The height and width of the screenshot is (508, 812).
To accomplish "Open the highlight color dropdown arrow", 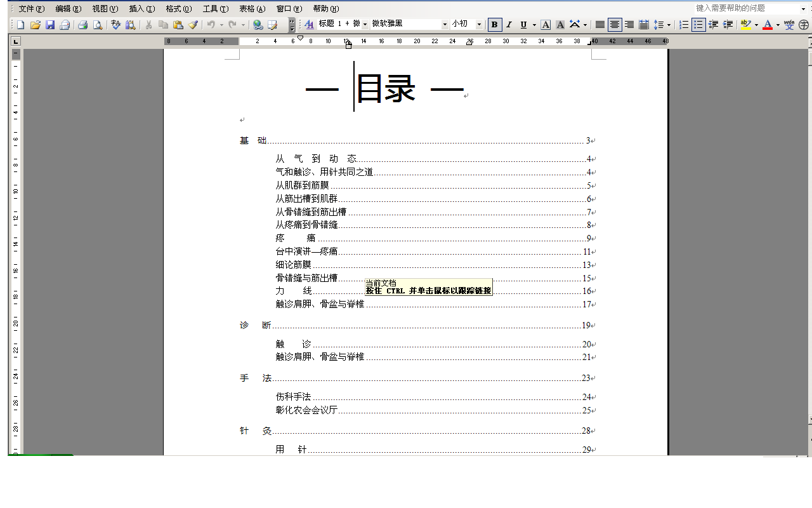I will [756, 25].
